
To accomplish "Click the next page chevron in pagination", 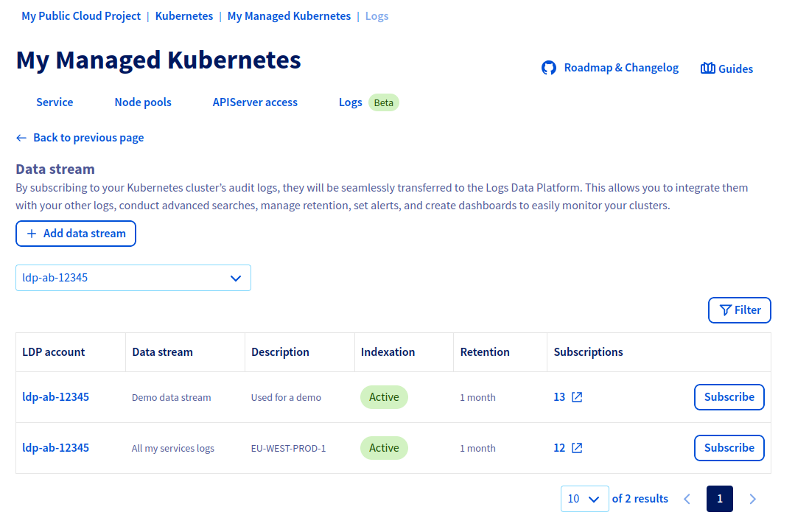I will pyautogui.click(x=752, y=499).
